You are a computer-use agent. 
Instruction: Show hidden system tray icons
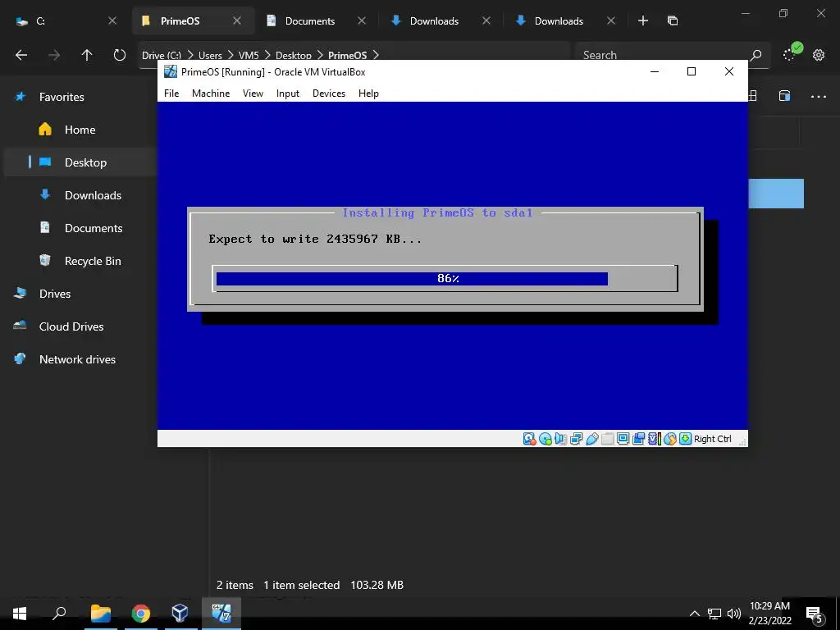pos(694,614)
